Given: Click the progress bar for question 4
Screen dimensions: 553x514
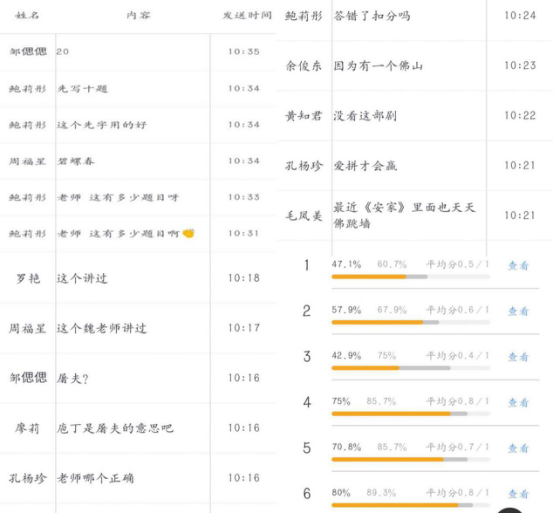Looking at the screenshot, I should click(411, 414).
